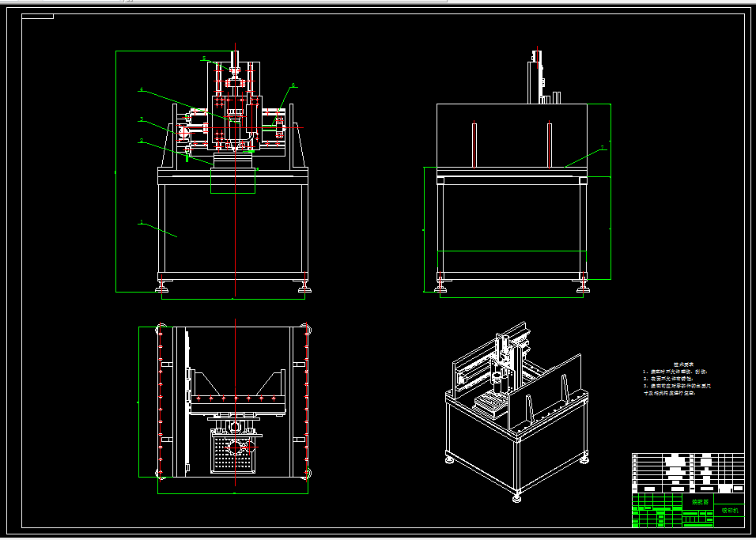The height and width of the screenshot is (540, 756).
Task: Click the 技术要求 technical requirements heading
Action: click(x=682, y=365)
